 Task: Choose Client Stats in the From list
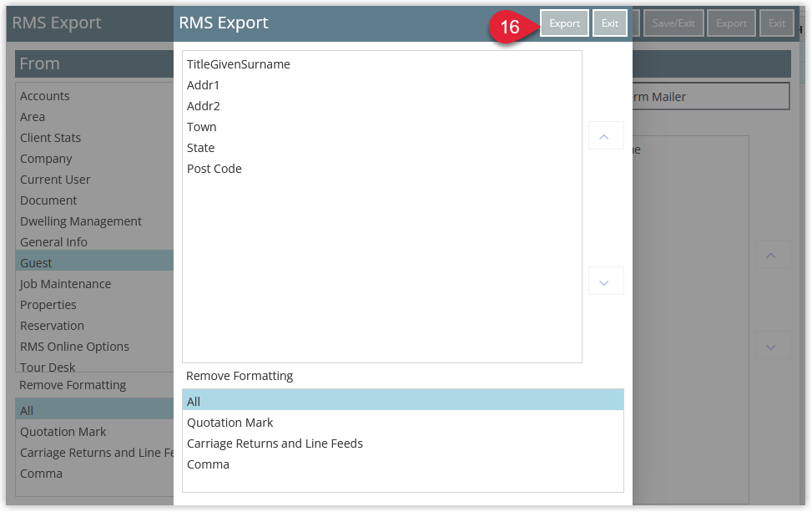[95, 138]
